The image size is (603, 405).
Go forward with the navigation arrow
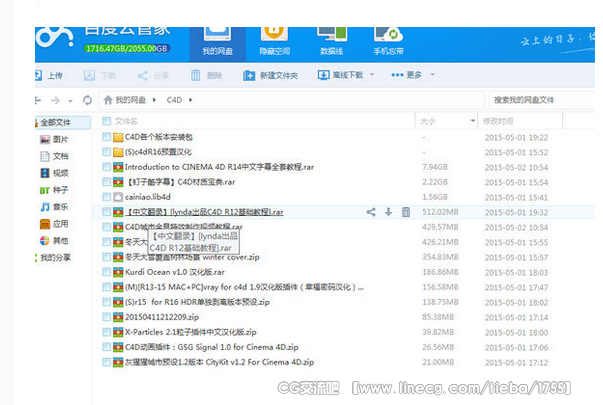(55, 100)
